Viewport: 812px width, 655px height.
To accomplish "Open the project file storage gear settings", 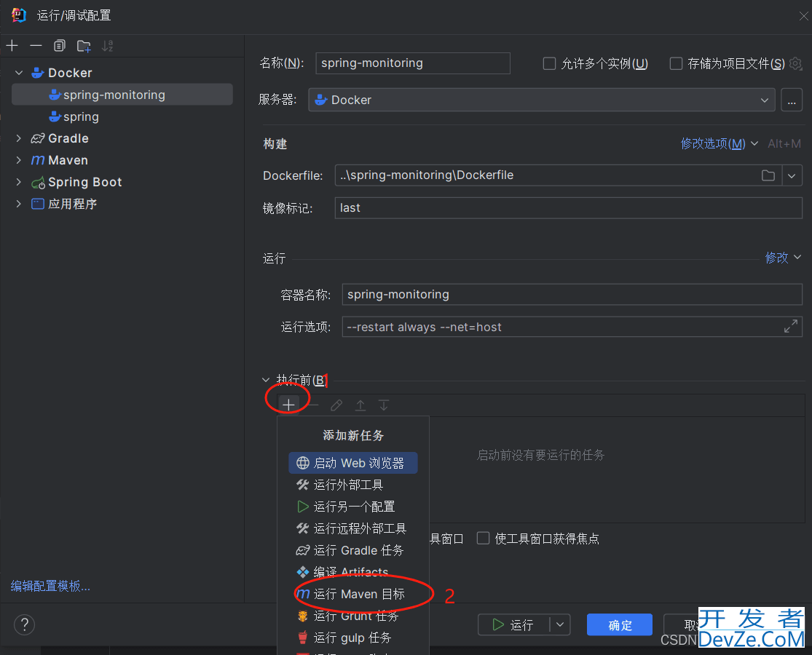I will coord(796,63).
